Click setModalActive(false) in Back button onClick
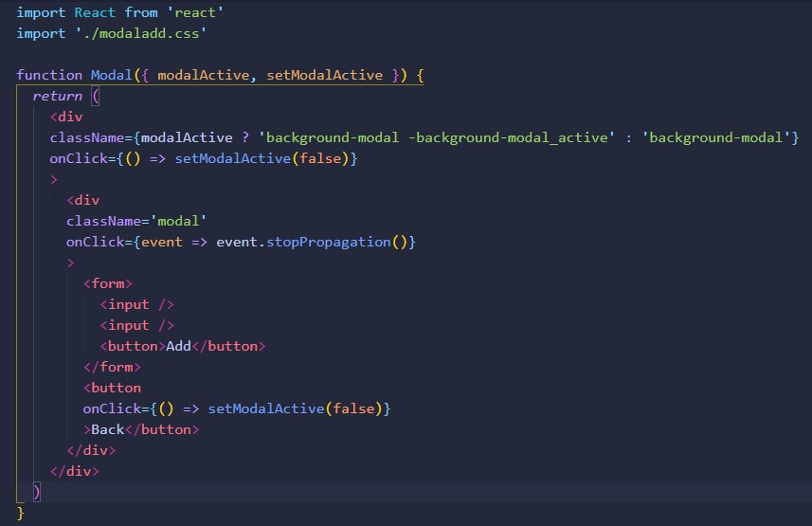The image size is (812, 526). pos(296,408)
